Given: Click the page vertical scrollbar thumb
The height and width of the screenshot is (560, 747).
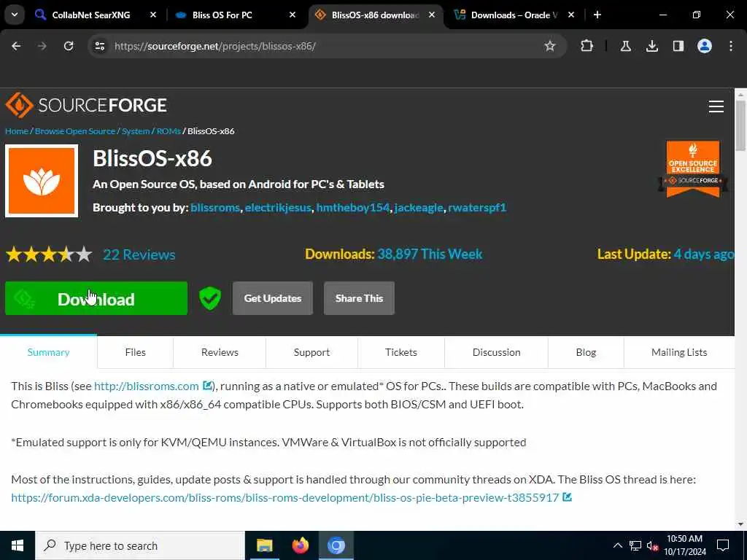Looking at the screenshot, I should 740,125.
